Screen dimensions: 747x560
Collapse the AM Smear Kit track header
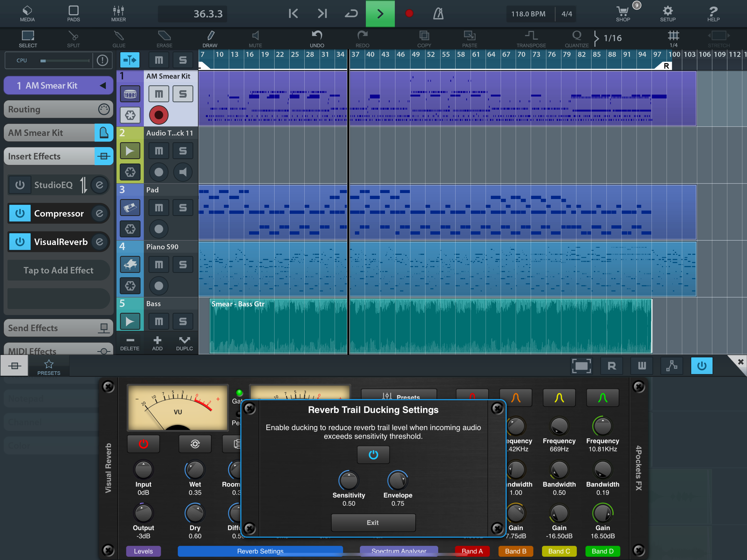tap(103, 86)
